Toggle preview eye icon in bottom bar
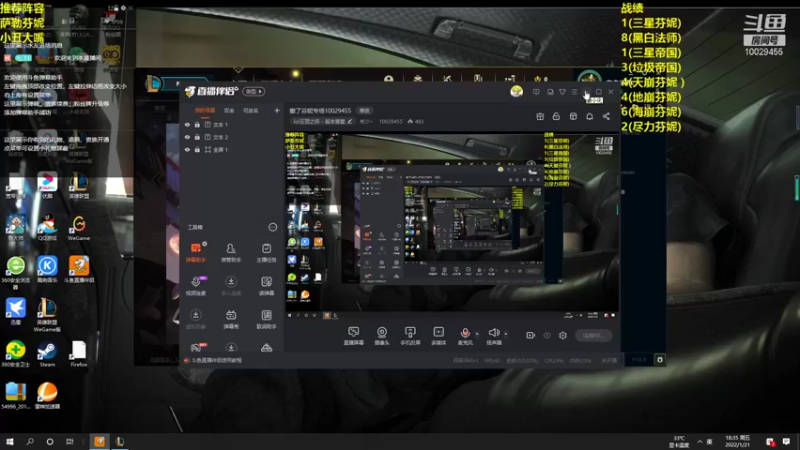Viewport: 800px width, 450px height. click(x=547, y=335)
